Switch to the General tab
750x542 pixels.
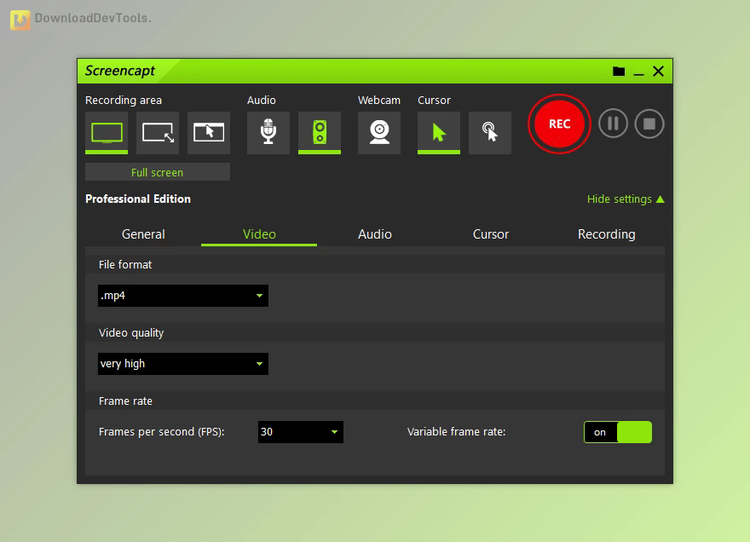pos(143,234)
